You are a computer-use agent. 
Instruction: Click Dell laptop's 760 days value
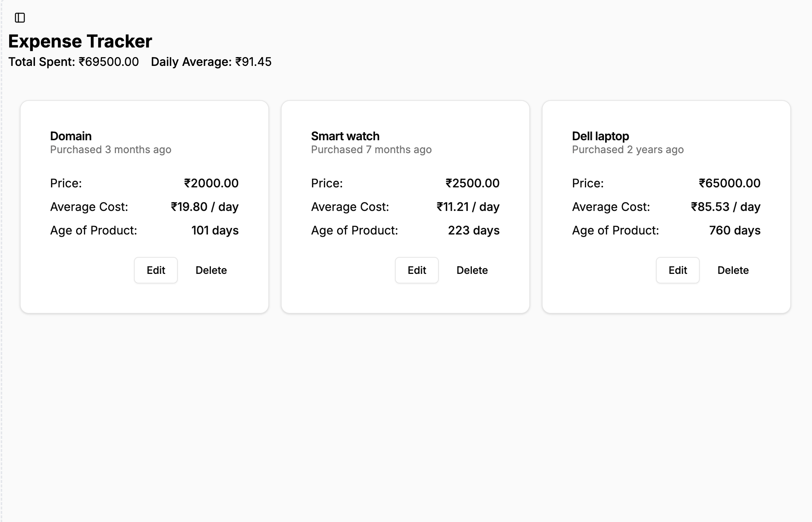735,230
